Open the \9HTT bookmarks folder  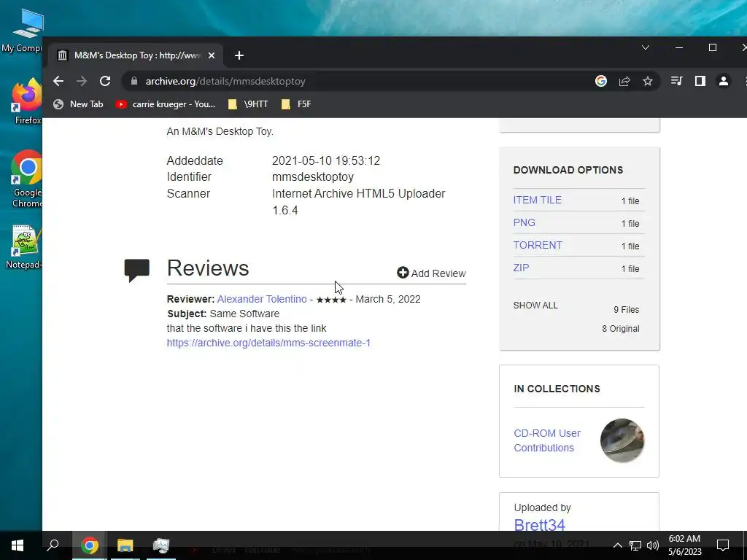click(248, 104)
